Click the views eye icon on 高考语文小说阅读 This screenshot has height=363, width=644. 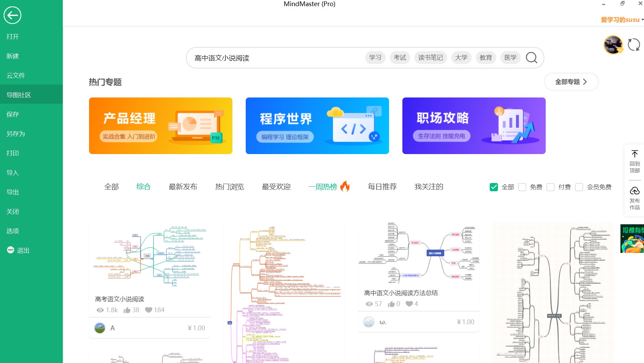(100, 310)
